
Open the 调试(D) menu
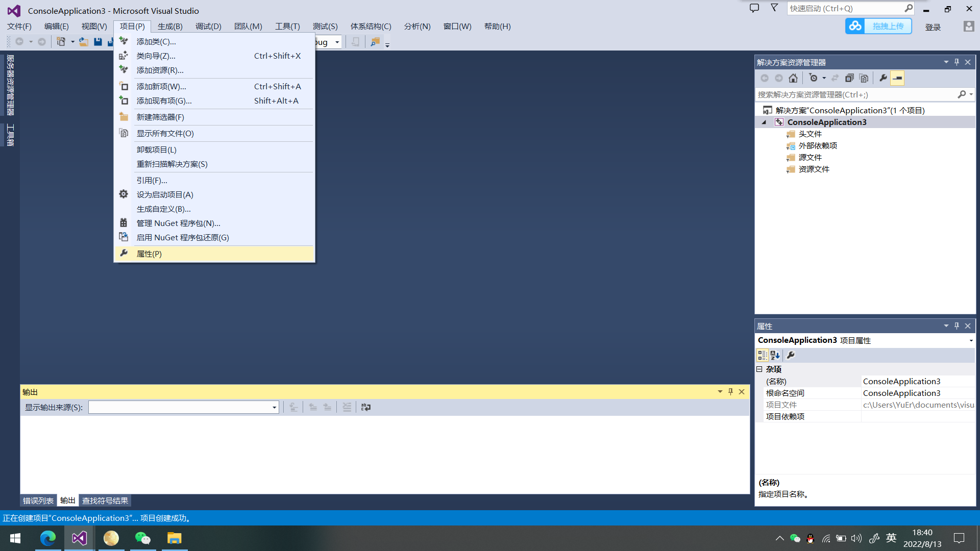208,26
